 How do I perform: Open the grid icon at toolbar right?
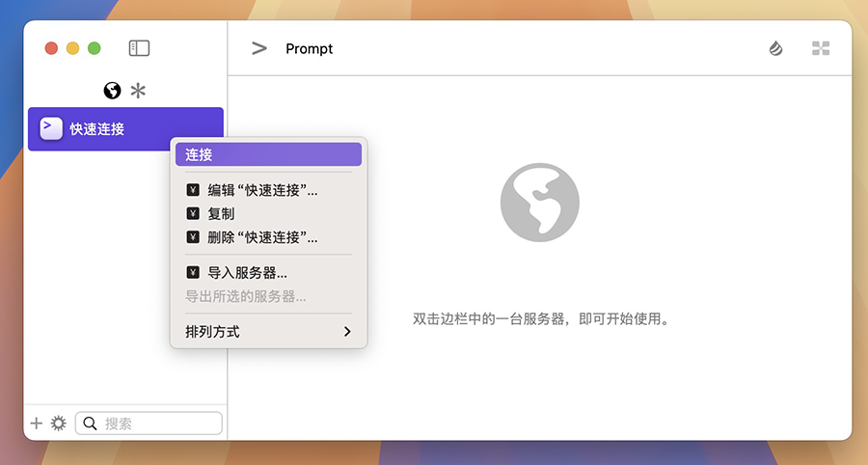821,48
